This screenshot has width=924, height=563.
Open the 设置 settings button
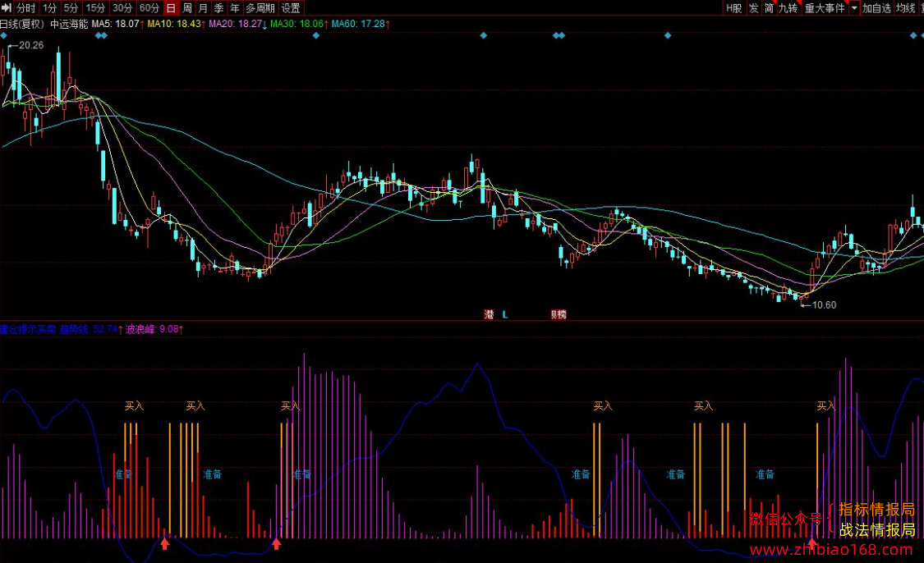291,7
